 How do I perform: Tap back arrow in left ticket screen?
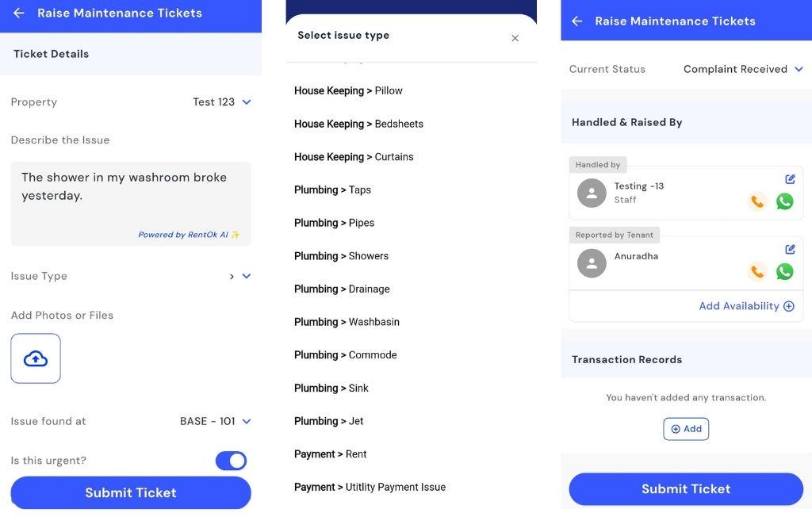(x=19, y=13)
